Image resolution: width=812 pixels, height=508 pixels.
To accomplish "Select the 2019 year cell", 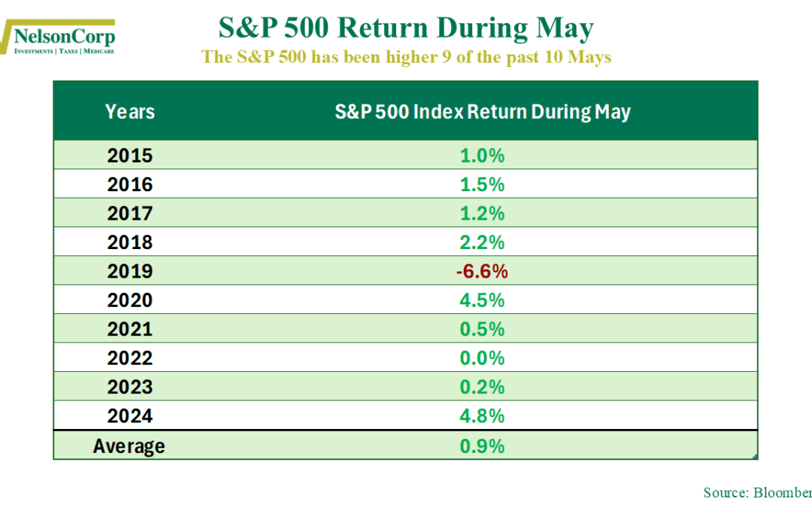I will pos(130,271).
